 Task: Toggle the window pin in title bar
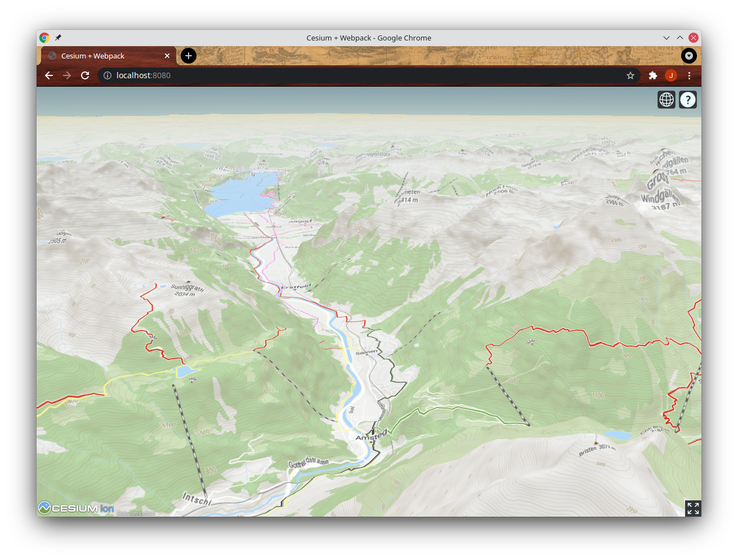58,38
